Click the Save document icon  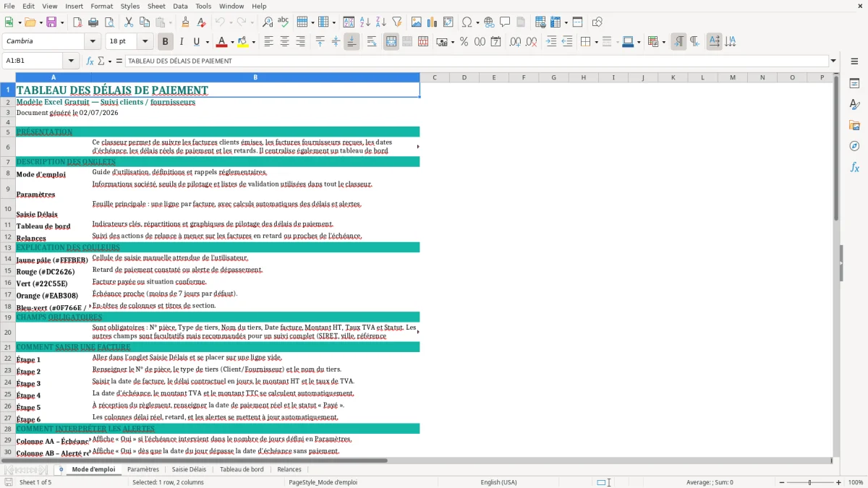point(51,22)
